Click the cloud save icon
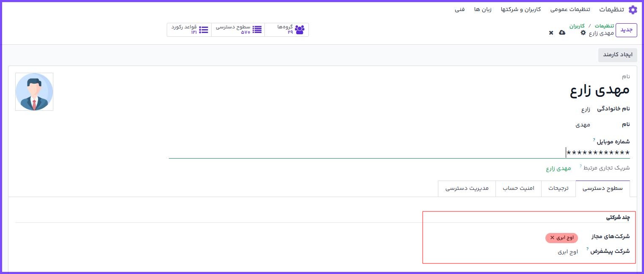Screen dimensions: 644x274 click(562, 33)
